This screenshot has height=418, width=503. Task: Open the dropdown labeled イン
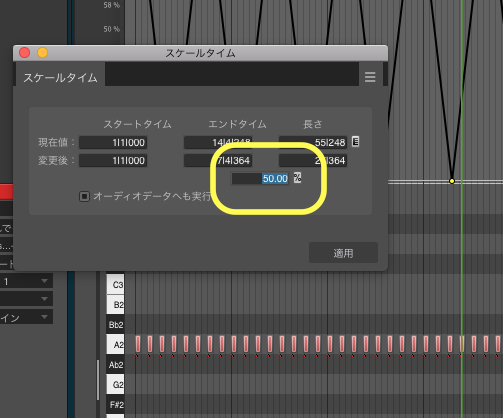click(x=26, y=317)
